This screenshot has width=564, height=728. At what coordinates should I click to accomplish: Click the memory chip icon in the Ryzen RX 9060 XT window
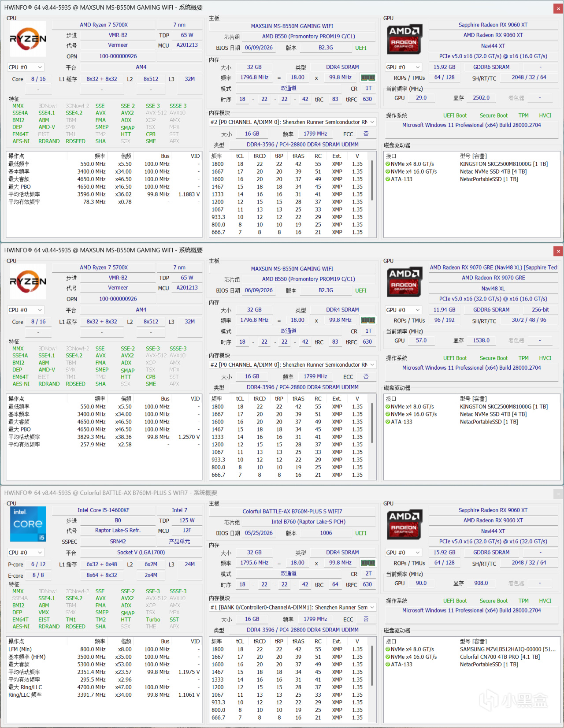pos(368,78)
